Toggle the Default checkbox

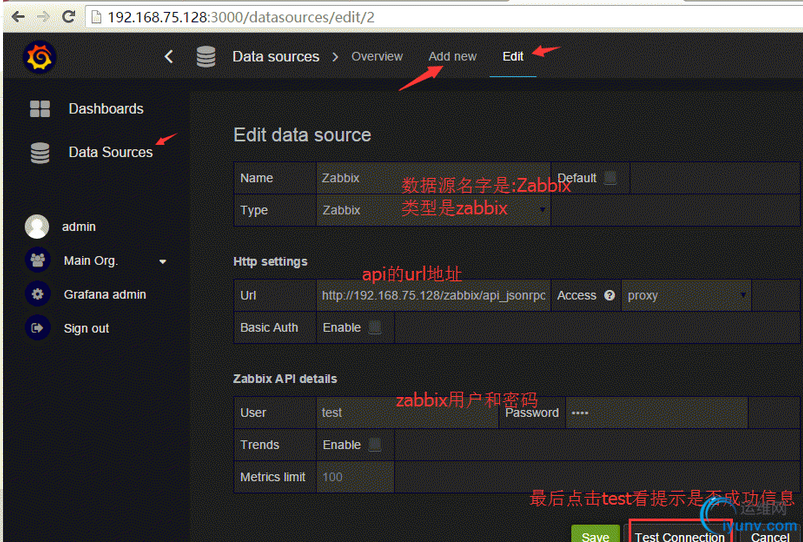point(610,178)
